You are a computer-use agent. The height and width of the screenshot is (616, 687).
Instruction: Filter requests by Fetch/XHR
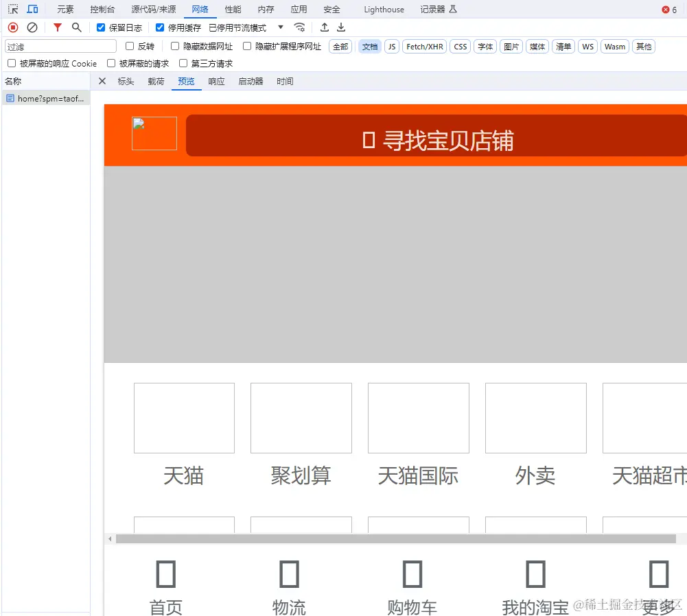[425, 47]
